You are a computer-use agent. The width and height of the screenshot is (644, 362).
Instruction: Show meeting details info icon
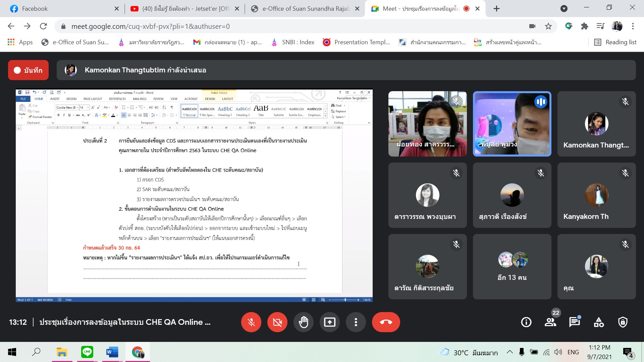[x=526, y=322]
